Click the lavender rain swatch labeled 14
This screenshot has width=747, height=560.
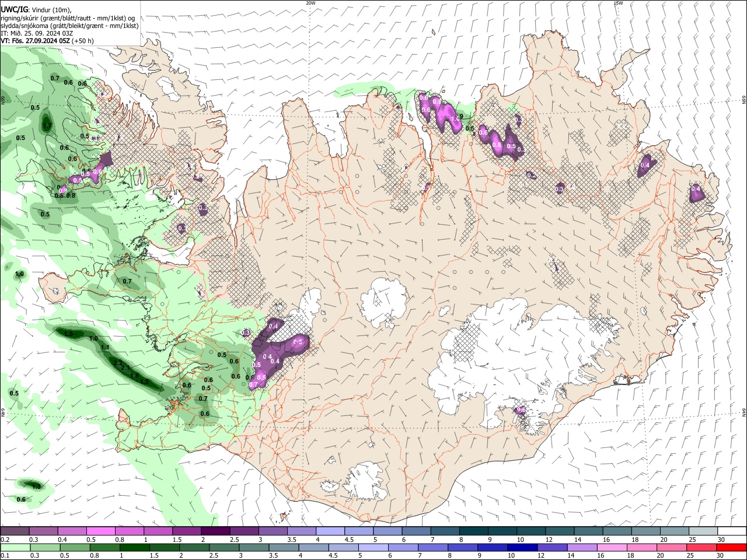581,547
